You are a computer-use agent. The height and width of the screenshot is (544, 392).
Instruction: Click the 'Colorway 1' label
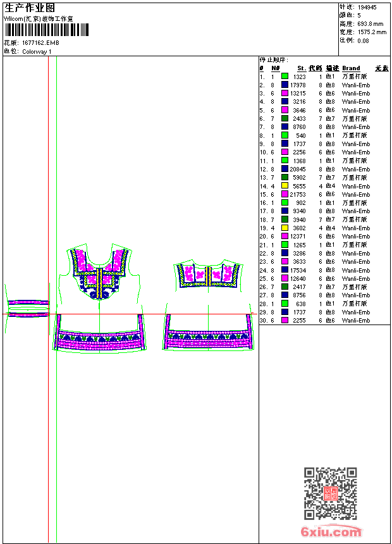coord(37,52)
